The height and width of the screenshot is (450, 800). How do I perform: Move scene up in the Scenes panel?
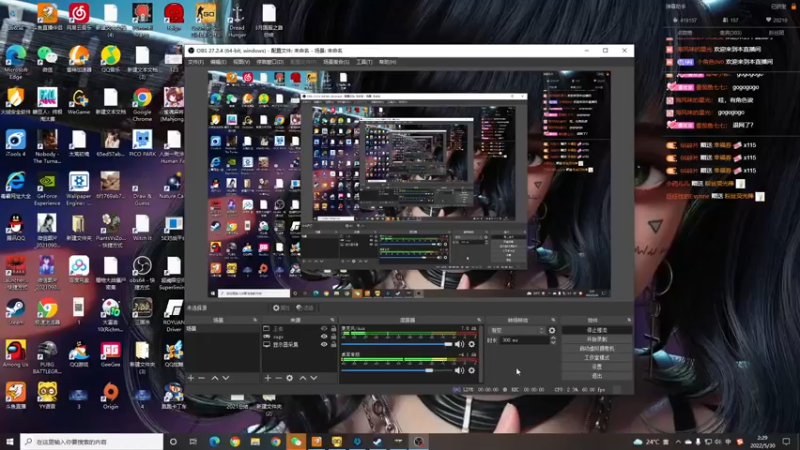(215, 378)
